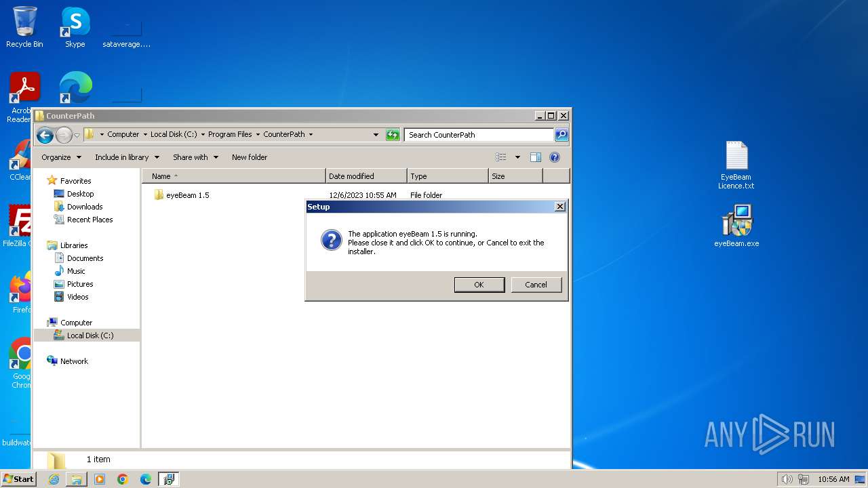
Task: Select Libraries in the navigation pane
Action: [x=67, y=245]
